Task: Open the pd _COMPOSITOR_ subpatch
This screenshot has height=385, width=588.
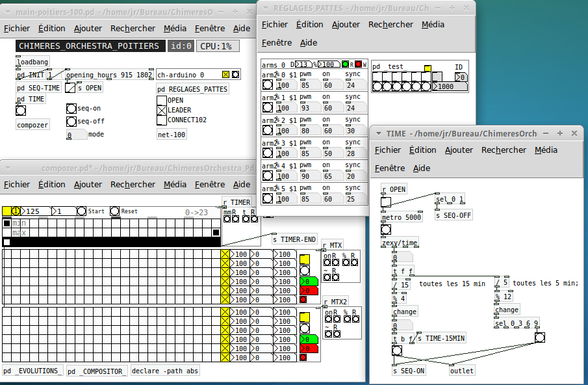Action: click(97, 371)
